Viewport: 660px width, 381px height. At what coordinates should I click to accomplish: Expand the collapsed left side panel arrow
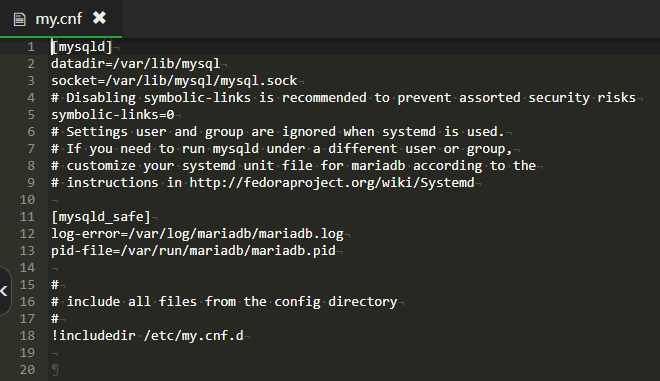point(4,290)
